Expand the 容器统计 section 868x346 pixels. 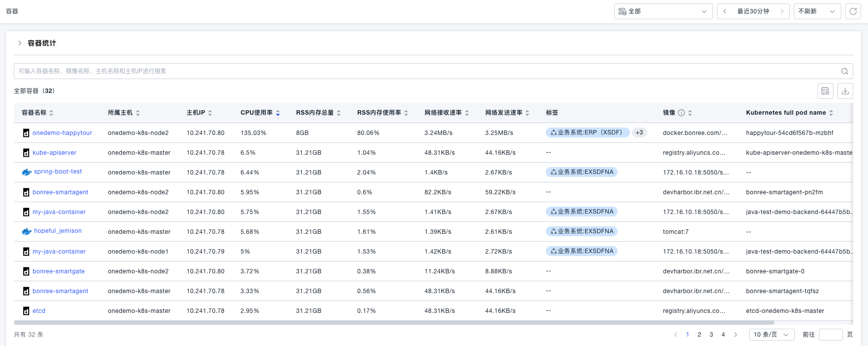(20, 43)
